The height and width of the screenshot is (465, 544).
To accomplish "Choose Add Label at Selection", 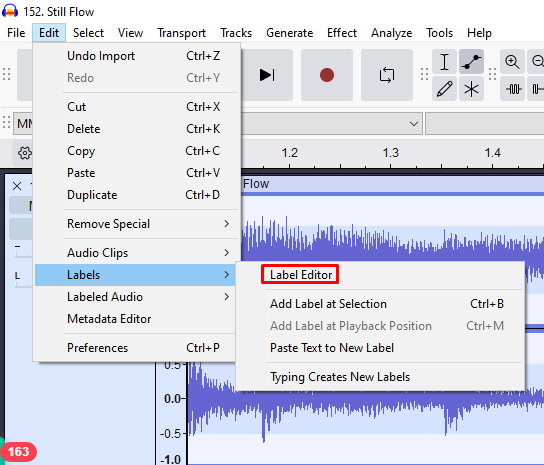I will click(x=380, y=304).
